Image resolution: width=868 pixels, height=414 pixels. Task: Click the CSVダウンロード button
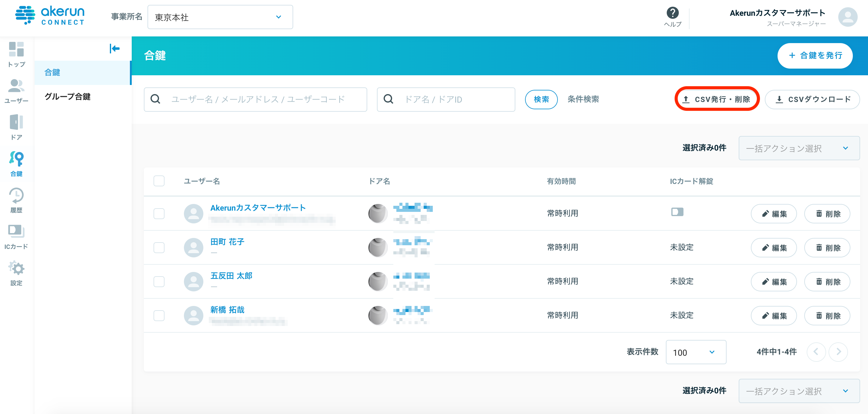[812, 99]
